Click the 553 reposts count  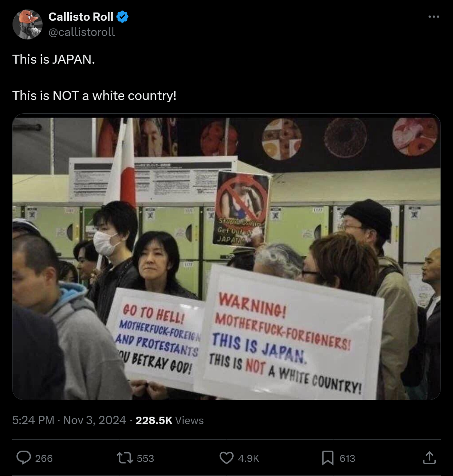(145, 458)
